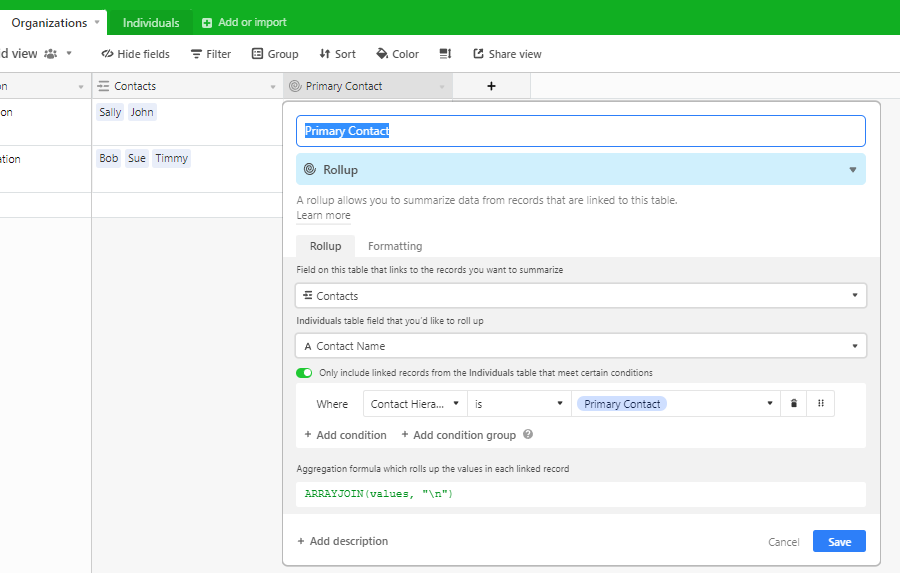Image resolution: width=900 pixels, height=573 pixels.
Task: Open the Contact Name field dropdown
Action: pyautogui.click(x=581, y=346)
